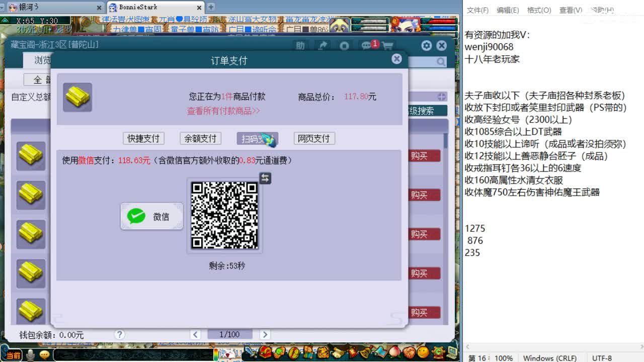Click UTF-8 in Notepad status bar
Screen dimensions: 644x362
tap(602, 358)
